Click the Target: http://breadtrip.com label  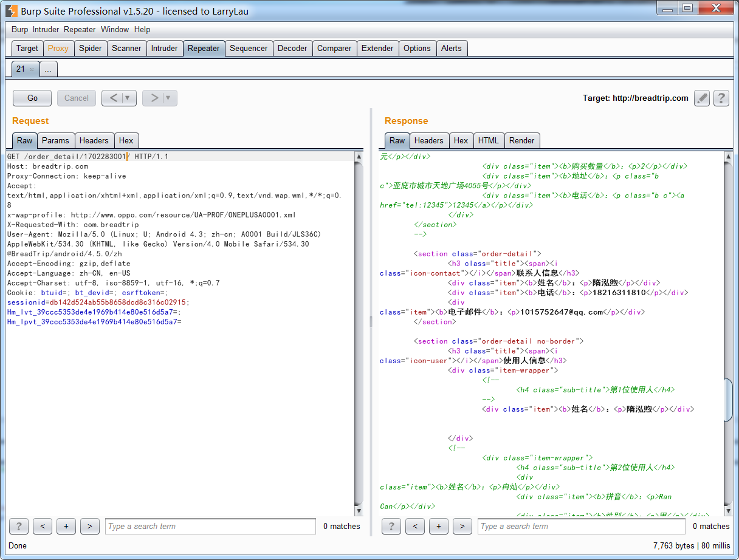[x=636, y=98]
